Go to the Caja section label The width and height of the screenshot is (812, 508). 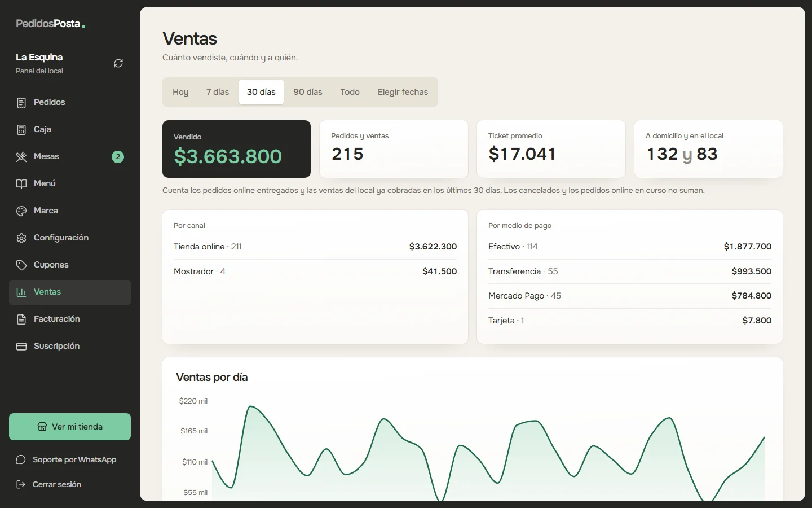(42, 129)
